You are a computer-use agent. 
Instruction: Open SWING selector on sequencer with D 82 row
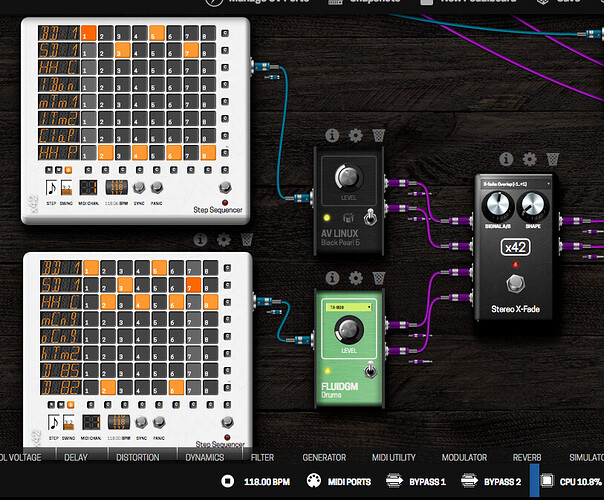coord(69,423)
